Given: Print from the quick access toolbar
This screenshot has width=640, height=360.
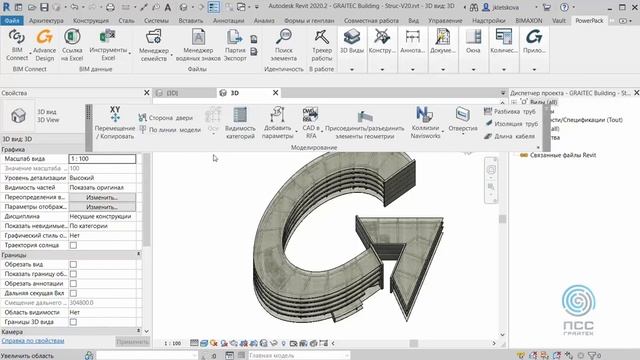Looking at the screenshot, I should 110,7.
